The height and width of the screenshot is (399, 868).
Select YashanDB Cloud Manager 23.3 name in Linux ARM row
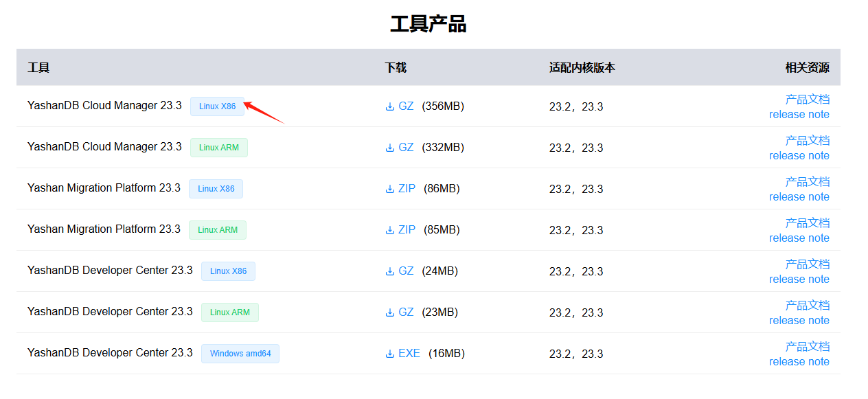104,147
